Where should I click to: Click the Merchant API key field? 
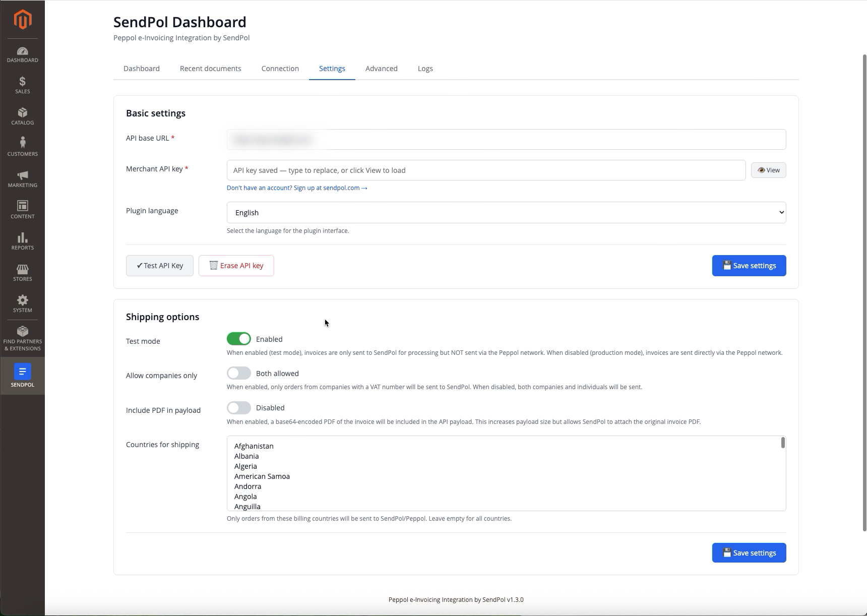[486, 170]
